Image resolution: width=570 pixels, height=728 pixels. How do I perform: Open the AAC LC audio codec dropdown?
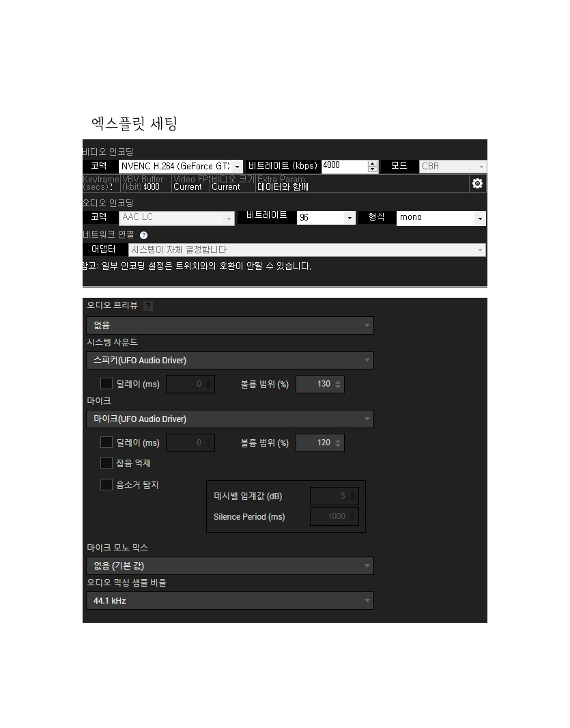[x=177, y=219]
